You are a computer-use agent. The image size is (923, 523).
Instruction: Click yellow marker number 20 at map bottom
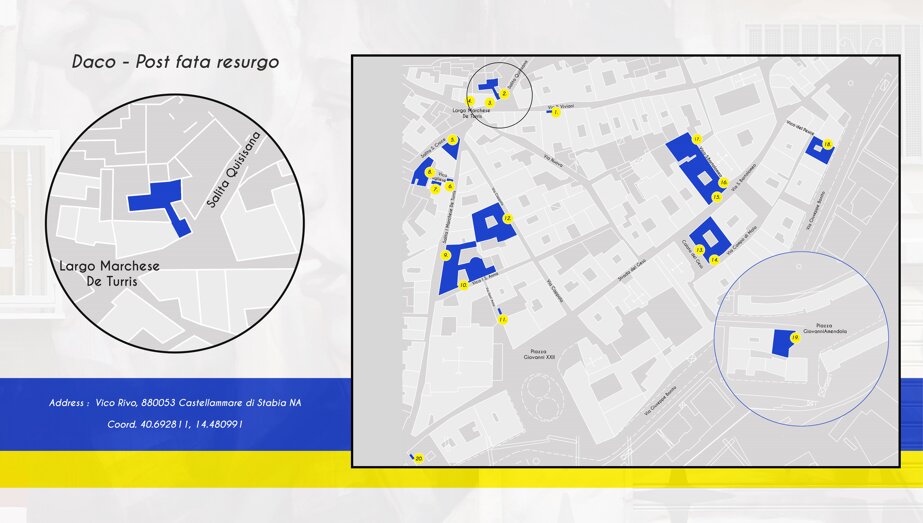coord(419,458)
